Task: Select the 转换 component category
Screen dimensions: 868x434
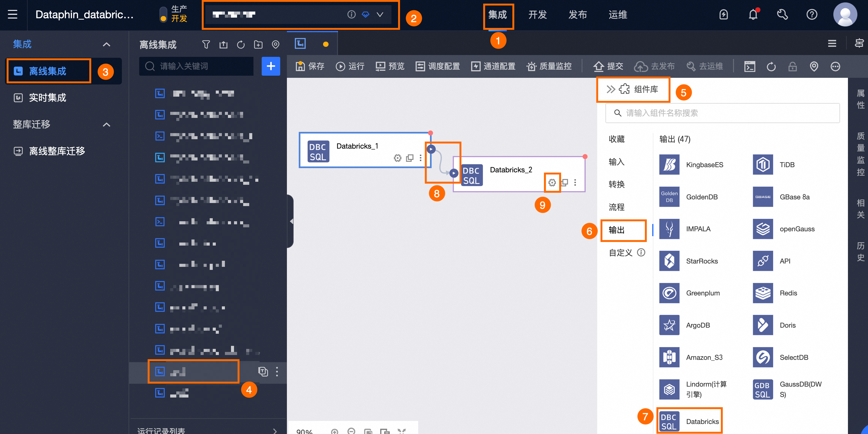Action: 617,184
